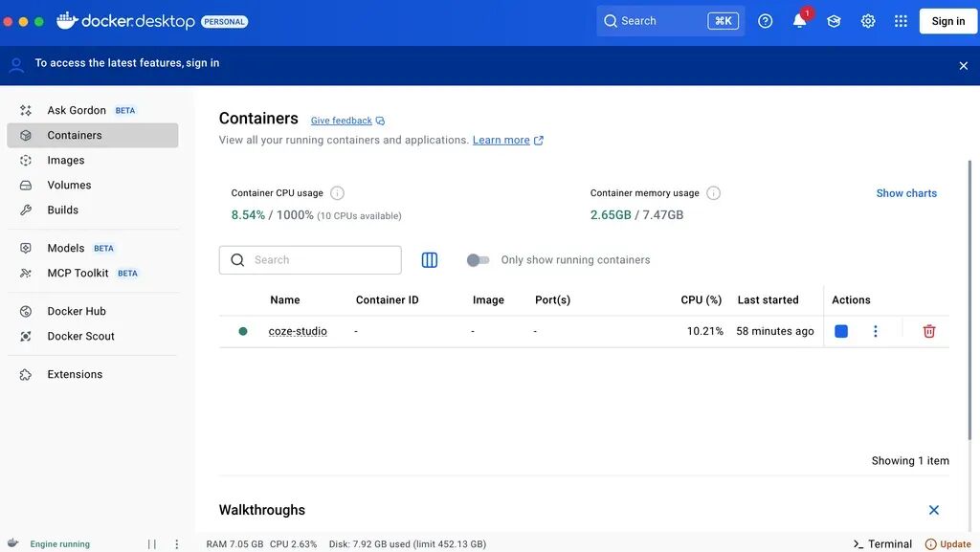Screen dimensions: 980x552
Task: Pause the Docker engine
Action: coord(152,544)
